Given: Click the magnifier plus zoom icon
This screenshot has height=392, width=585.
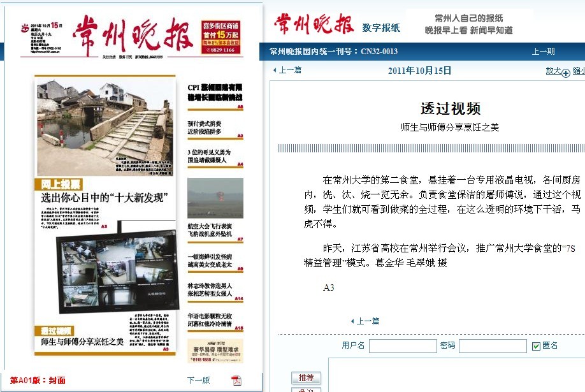Looking at the screenshot, I should tap(565, 73).
